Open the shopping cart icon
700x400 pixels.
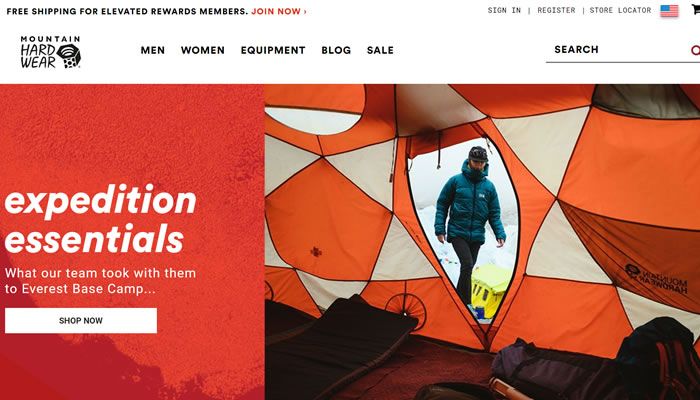[x=696, y=9]
